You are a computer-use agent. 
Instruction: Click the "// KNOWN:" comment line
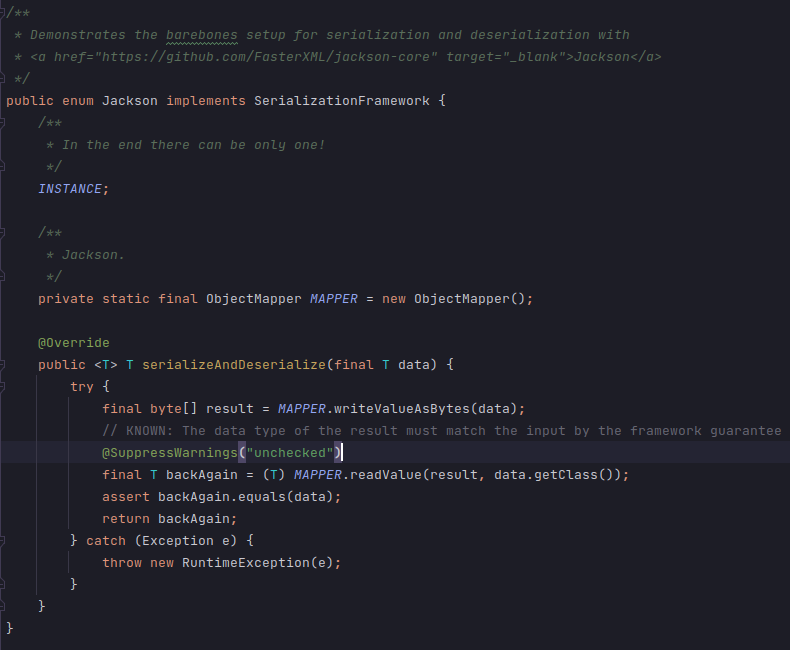[441, 431]
